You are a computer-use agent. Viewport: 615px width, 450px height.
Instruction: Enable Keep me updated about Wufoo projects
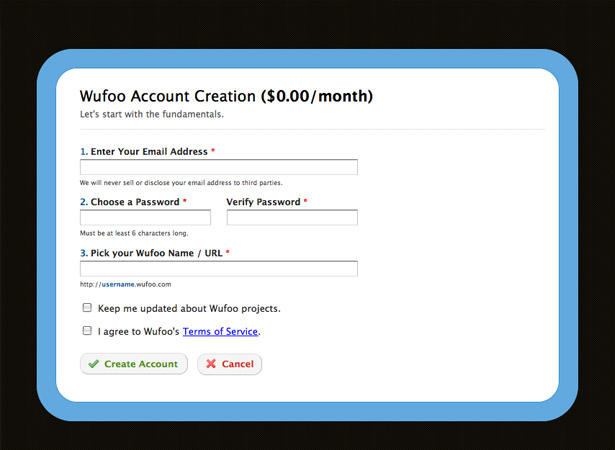[x=87, y=308]
